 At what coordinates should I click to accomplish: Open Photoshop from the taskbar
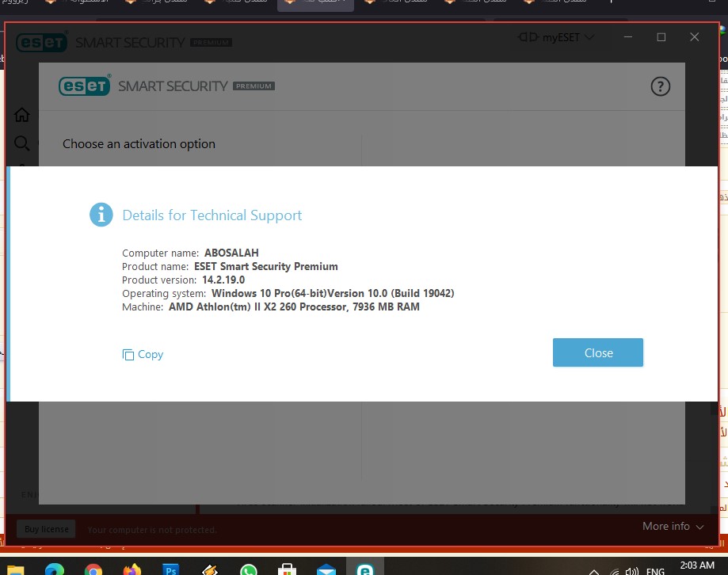tap(170, 570)
